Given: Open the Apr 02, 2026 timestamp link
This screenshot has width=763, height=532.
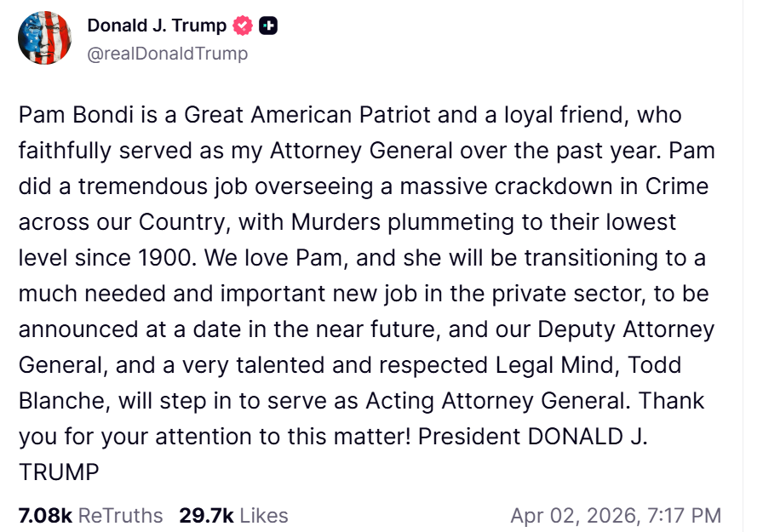Looking at the screenshot, I should coord(615,515).
